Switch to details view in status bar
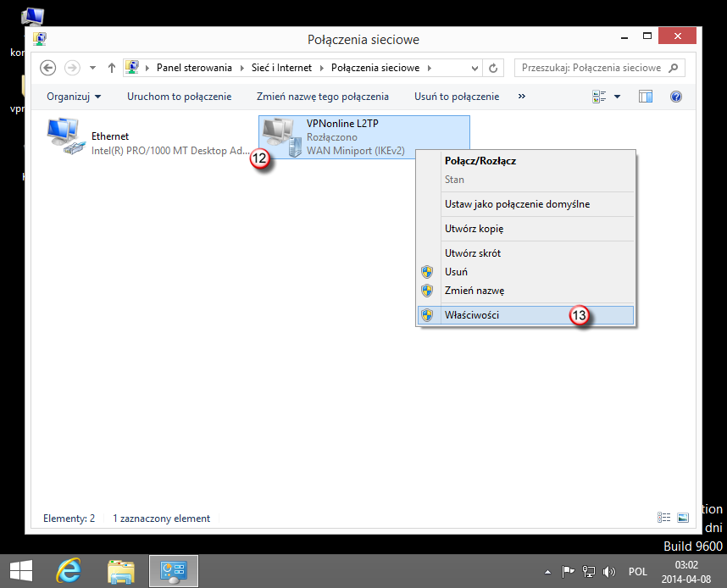 664,518
